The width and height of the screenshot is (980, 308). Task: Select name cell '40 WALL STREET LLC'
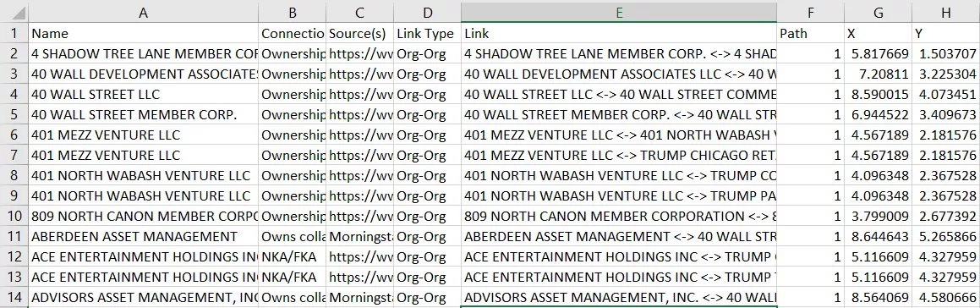[143, 95]
